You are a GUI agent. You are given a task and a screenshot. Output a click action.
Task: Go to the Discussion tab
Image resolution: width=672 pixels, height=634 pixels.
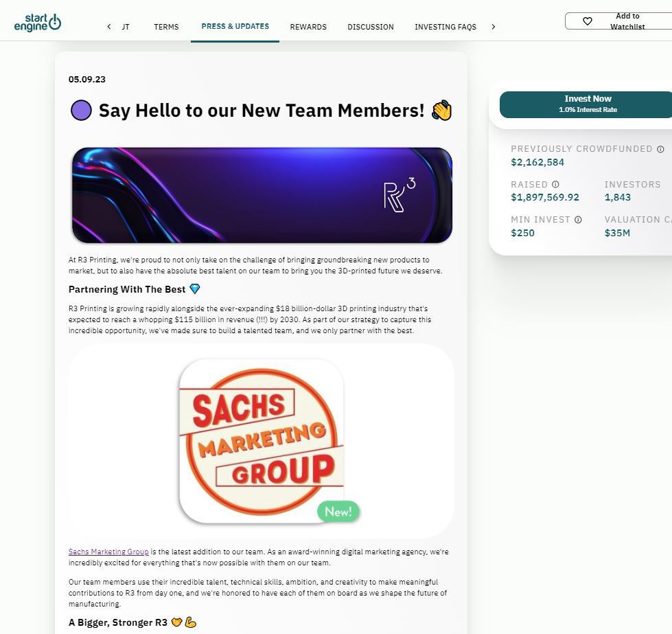(x=371, y=27)
